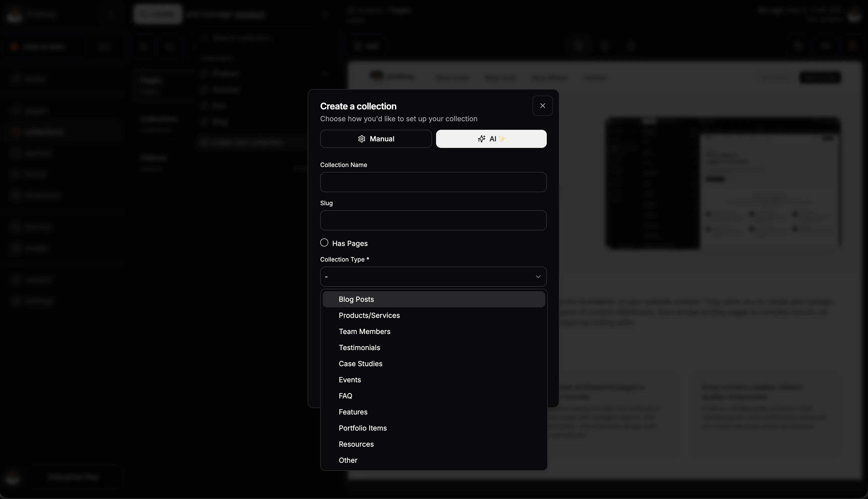
Task: Switch to Manual setup mode
Action: [376, 139]
